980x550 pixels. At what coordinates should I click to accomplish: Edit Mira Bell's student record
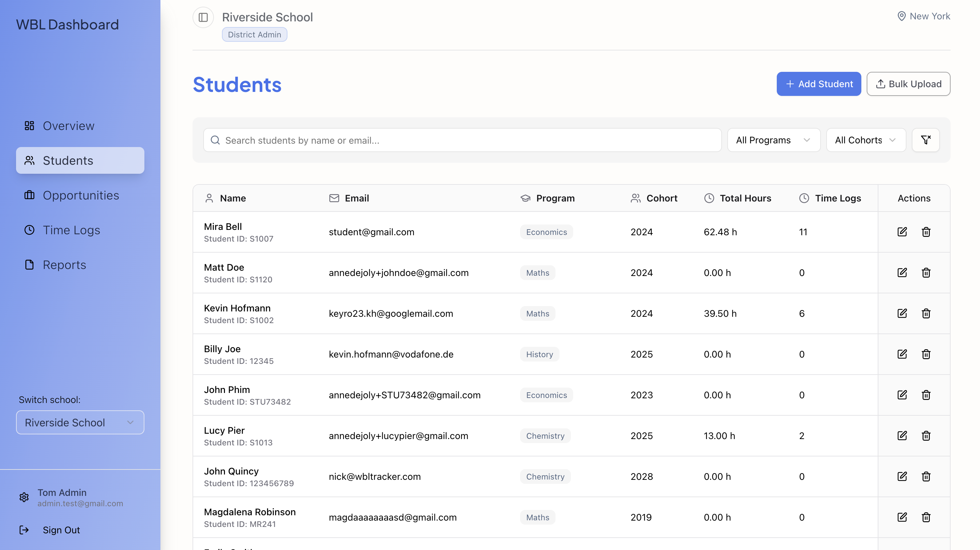(902, 232)
